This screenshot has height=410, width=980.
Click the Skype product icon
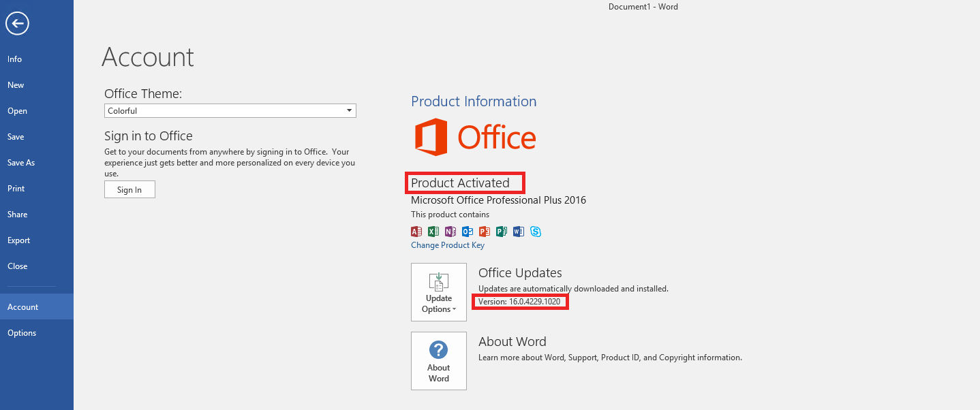tap(536, 232)
